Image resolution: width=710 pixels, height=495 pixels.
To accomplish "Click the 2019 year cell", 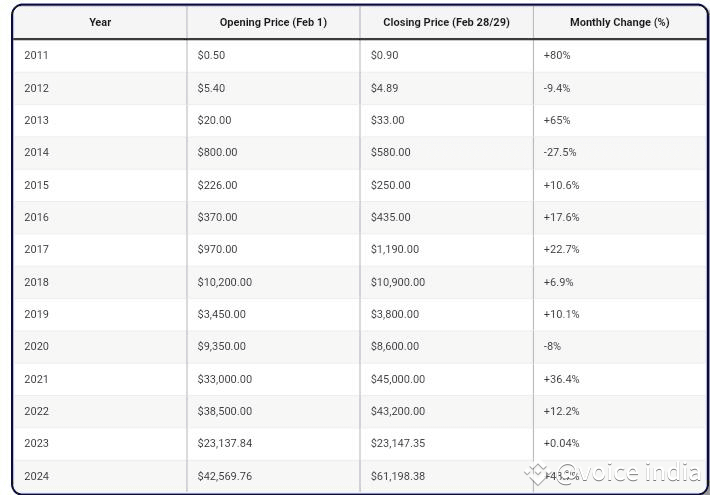I will point(36,314).
